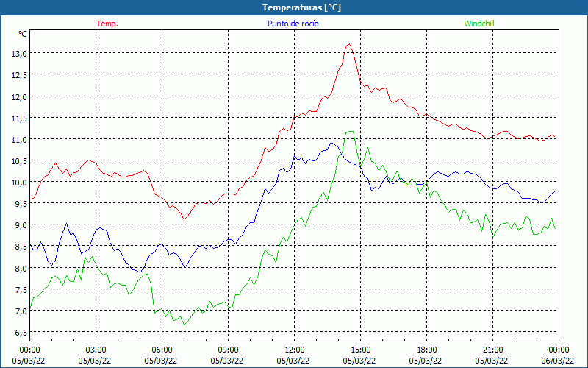Click the 6,5 y-axis value
This screenshot has width=588, height=368.
click(21, 333)
